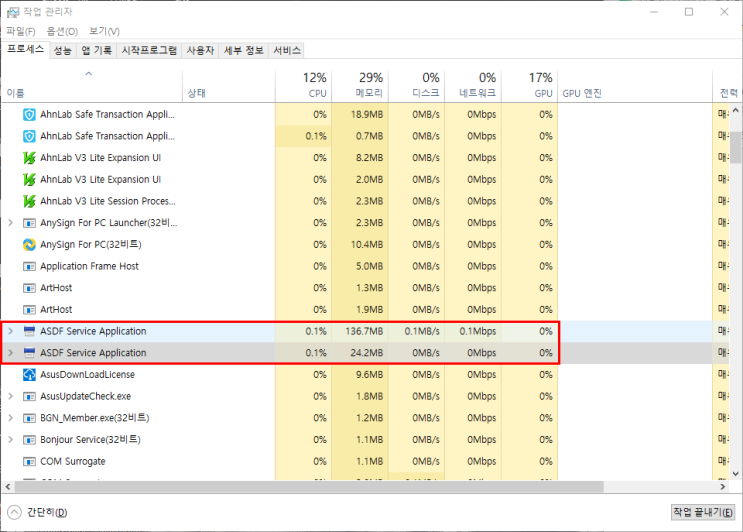Switch to the 사용자 tab
743x532 pixels.
[x=200, y=50]
